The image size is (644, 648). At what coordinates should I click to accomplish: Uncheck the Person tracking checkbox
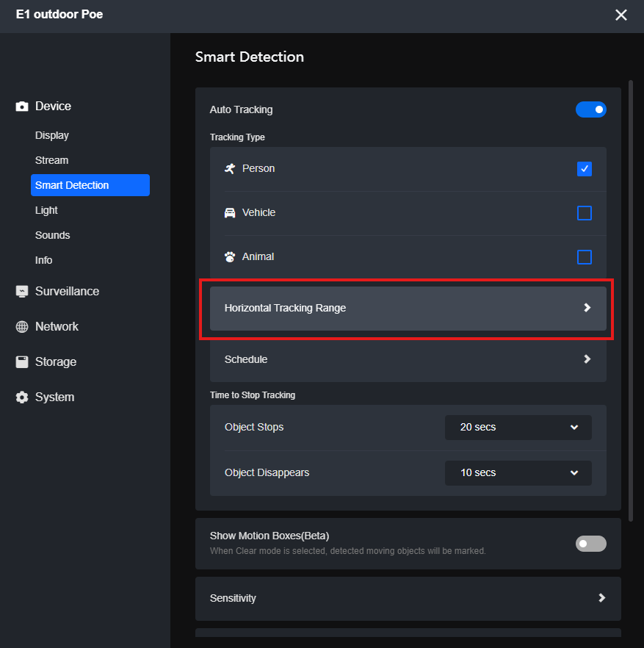[x=584, y=169]
